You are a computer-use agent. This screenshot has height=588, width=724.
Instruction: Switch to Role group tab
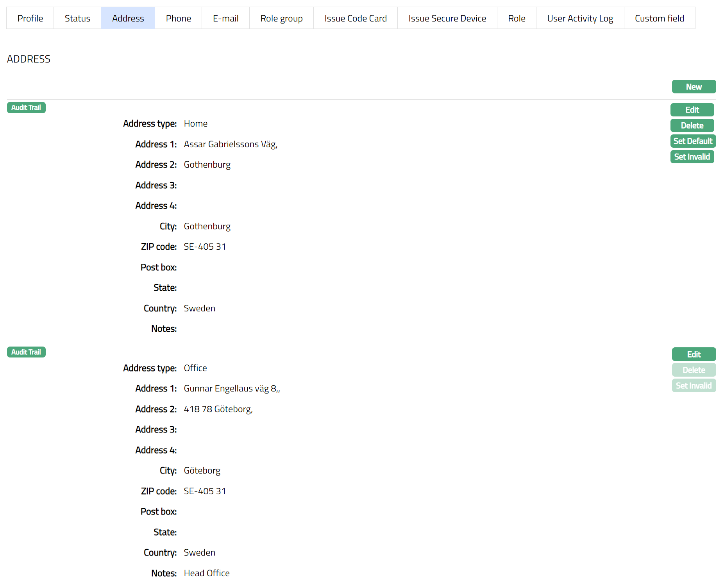pos(281,18)
